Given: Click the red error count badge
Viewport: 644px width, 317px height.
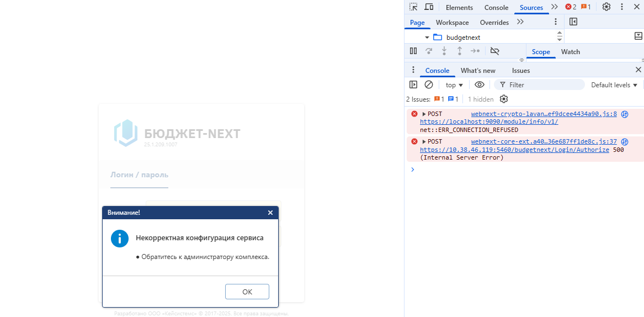Looking at the screenshot, I should point(571,7).
